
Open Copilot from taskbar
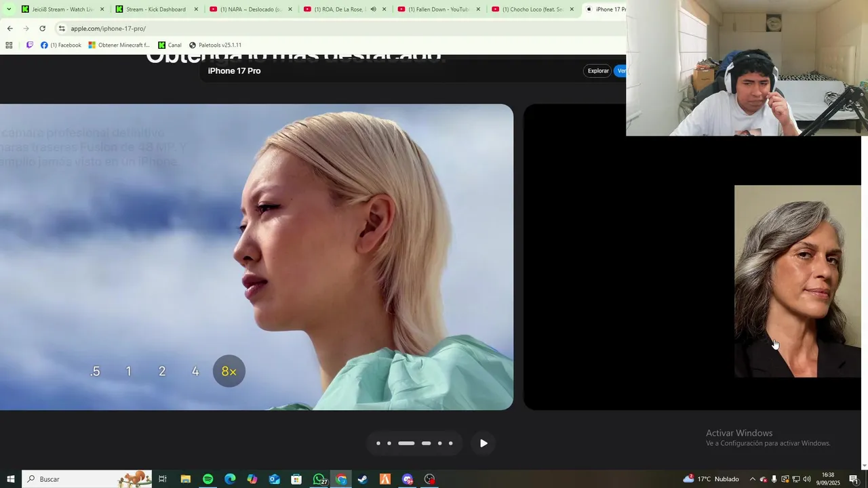pyautogui.click(x=252, y=479)
